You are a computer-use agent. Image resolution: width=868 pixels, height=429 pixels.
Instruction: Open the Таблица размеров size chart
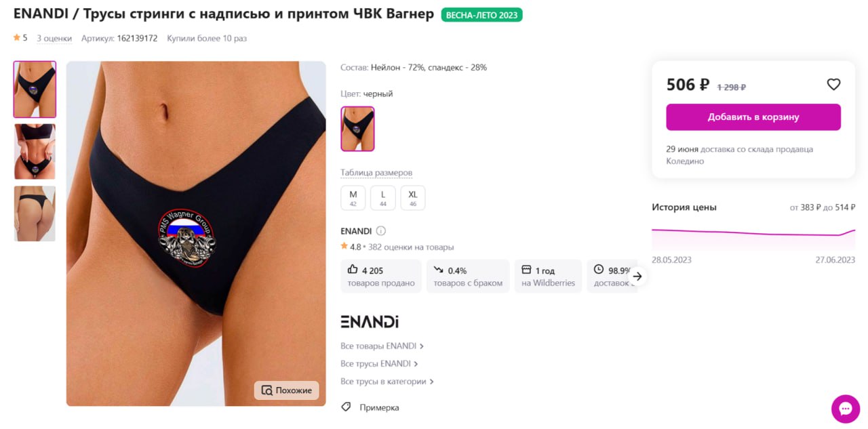pos(376,173)
